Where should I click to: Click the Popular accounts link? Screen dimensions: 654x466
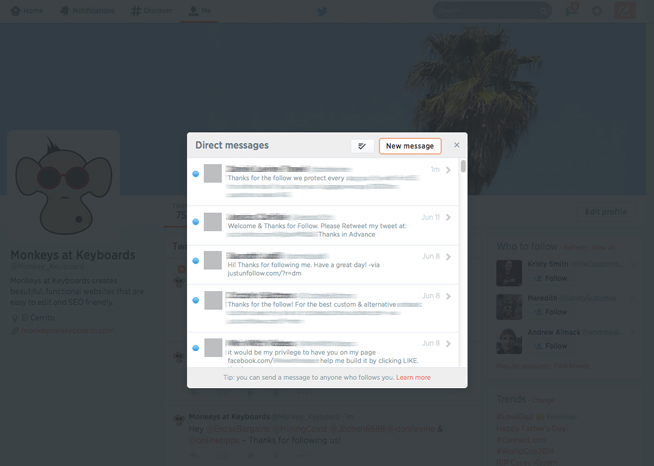[x=522, y=366]
